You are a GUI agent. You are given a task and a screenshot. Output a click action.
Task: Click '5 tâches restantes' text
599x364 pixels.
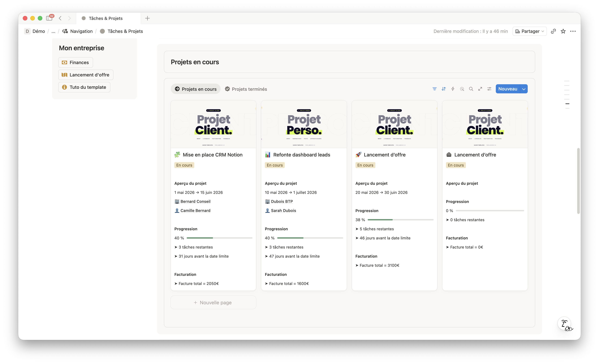point(376,229)
